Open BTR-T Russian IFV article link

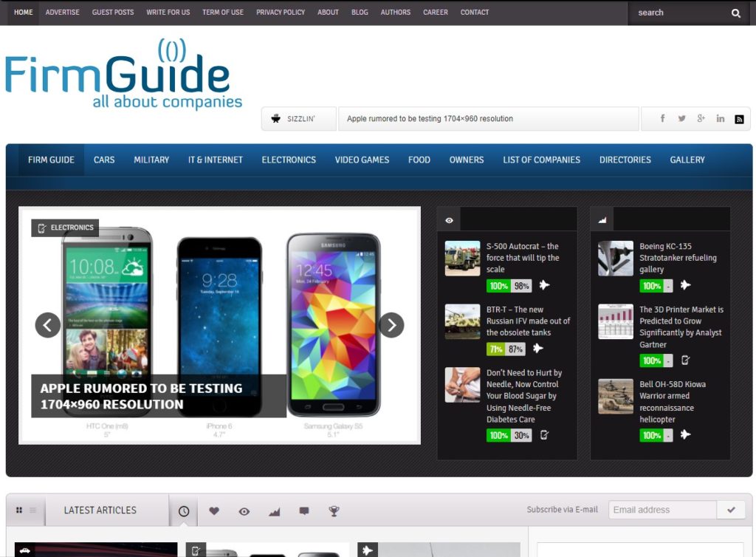[528, 321]
